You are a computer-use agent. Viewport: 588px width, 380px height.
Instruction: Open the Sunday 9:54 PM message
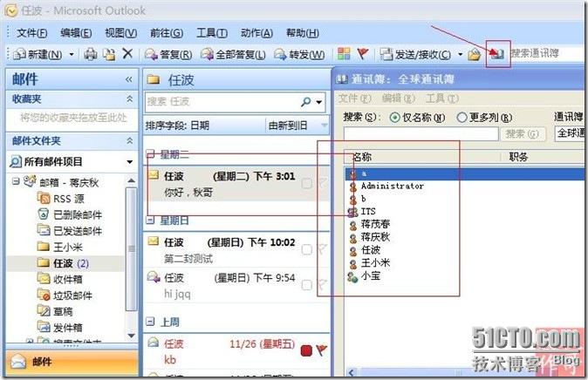(236, 285)
